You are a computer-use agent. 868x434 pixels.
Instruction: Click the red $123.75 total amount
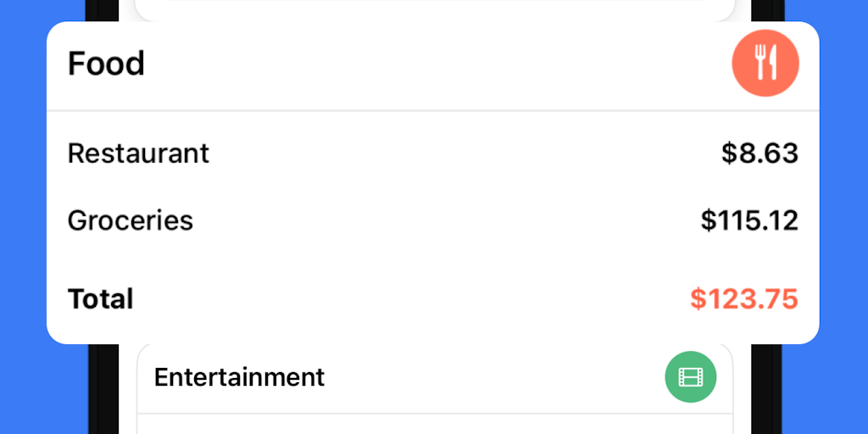coord(744,299)
